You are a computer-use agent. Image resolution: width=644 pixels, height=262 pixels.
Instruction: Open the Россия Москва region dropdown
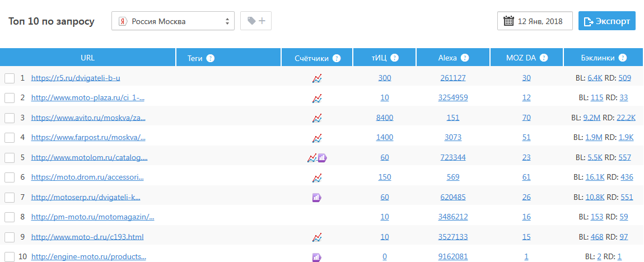coord(172,21)
